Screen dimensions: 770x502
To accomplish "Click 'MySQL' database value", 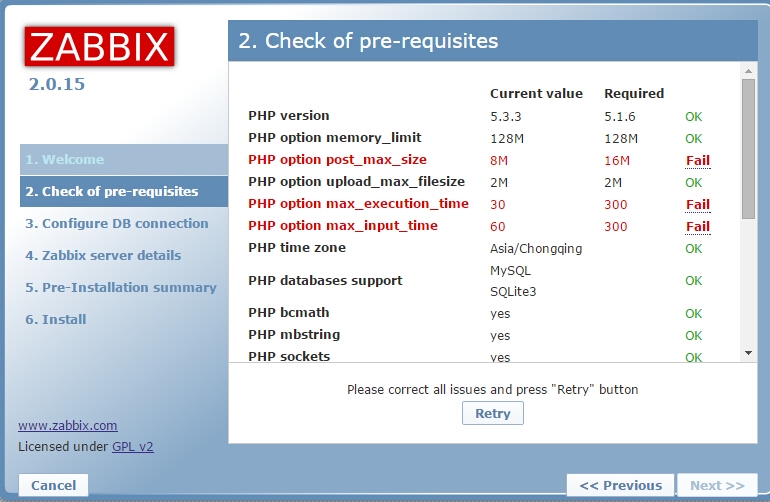I will click(x=510, y=271).
